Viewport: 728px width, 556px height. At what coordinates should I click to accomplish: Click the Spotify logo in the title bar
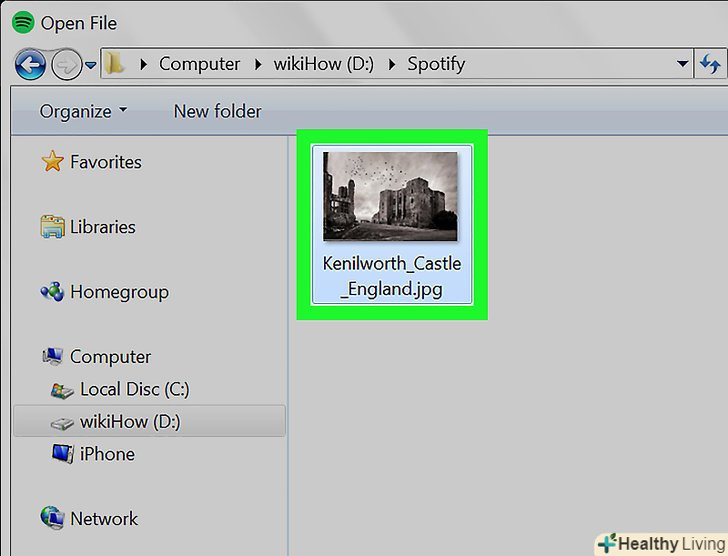(23, 22)
